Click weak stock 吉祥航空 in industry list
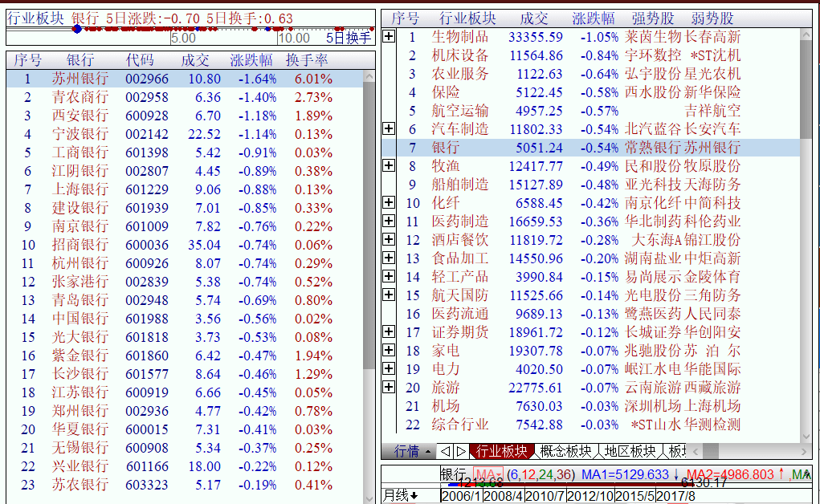This screenshot has width=820, height=504. tap(712, 111)
